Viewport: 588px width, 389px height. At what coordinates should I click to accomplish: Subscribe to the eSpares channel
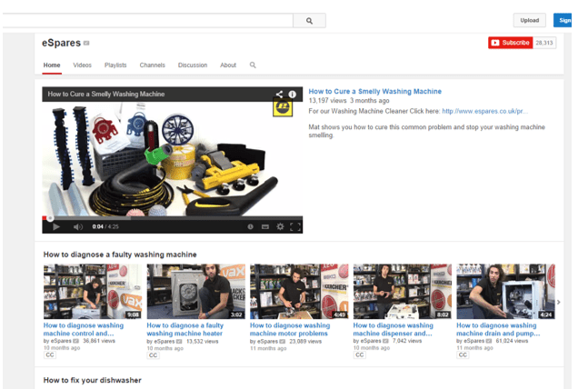point(511,43)
